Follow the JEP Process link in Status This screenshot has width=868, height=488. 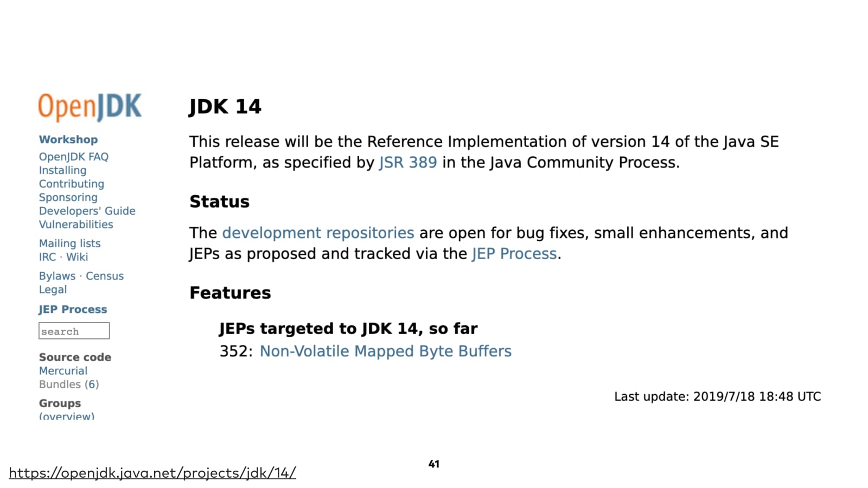tap(514, 254)
